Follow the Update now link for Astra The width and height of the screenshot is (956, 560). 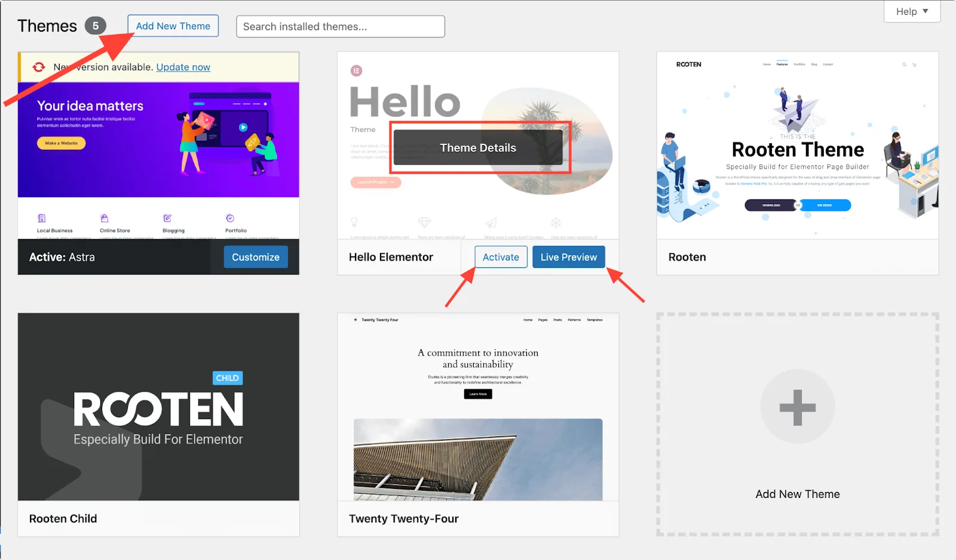click(x=183, y=67)
